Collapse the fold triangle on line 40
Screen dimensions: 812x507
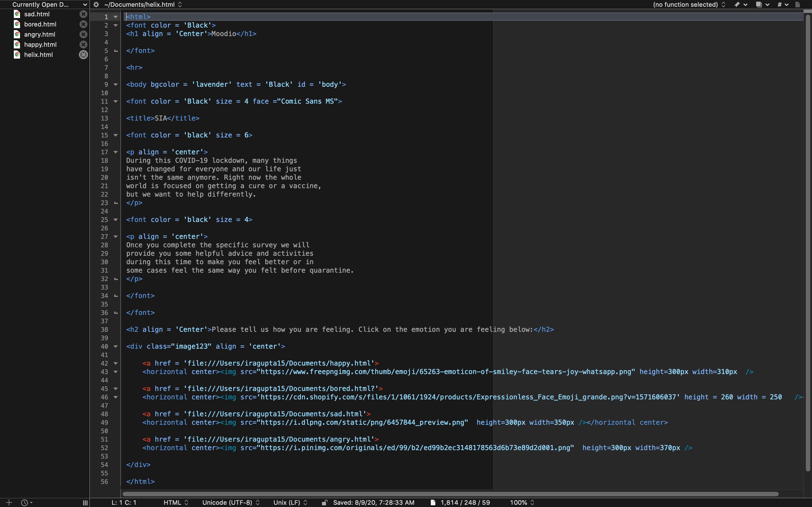[116, 346]
